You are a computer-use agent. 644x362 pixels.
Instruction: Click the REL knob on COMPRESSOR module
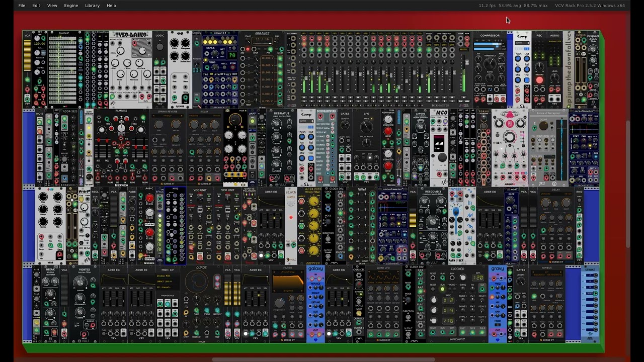point(478,68)
